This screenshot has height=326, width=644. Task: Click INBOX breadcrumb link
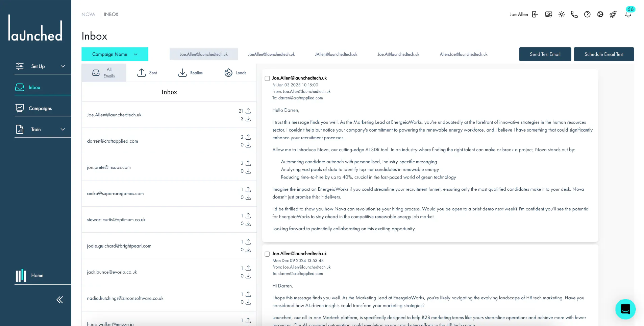111,14
